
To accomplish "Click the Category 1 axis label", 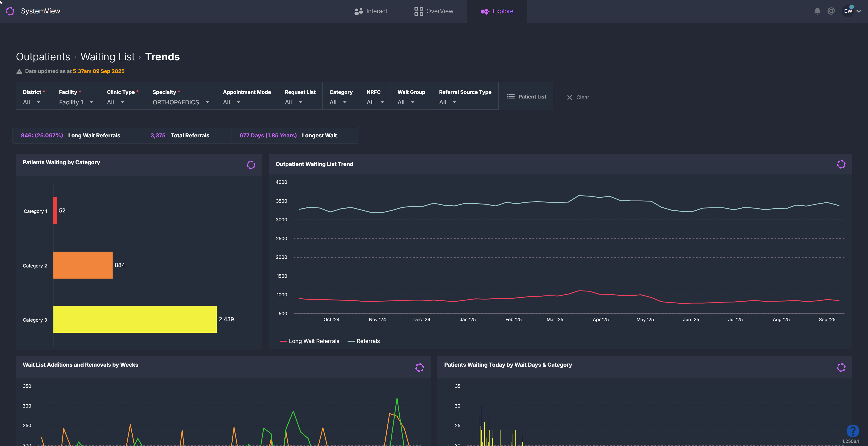I will pos(35,211).
